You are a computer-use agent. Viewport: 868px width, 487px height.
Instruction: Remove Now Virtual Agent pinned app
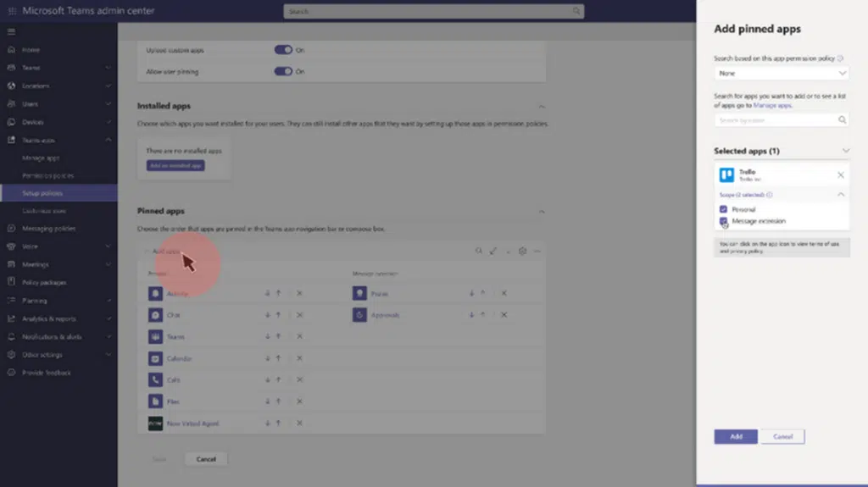299,423
